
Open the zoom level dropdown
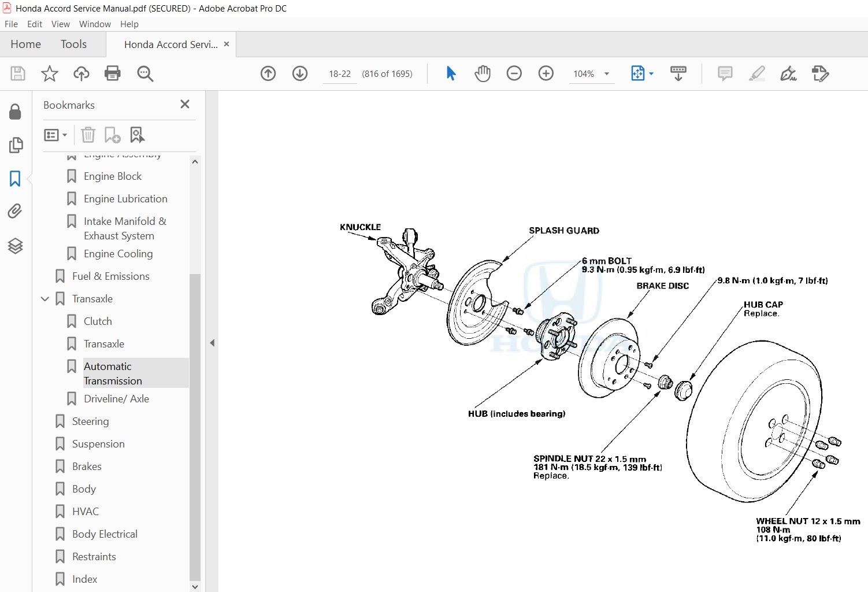pyautogui.click(x=607, y=74)
